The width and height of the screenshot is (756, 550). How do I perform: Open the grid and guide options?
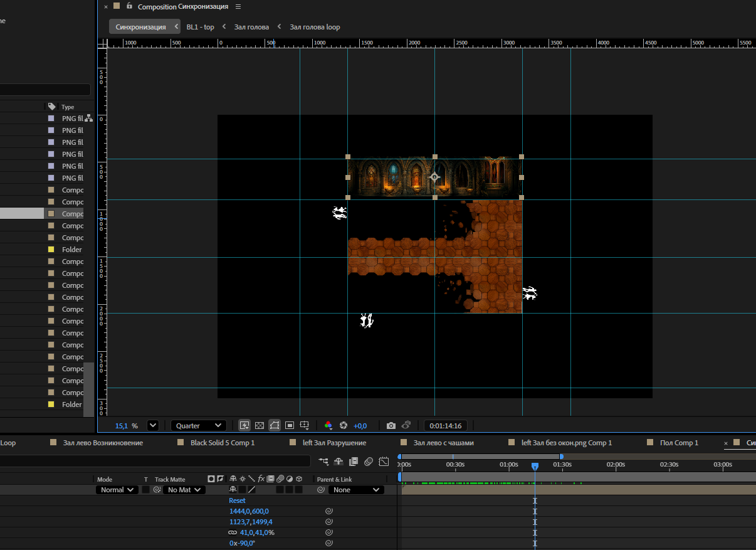pos(305,425)
